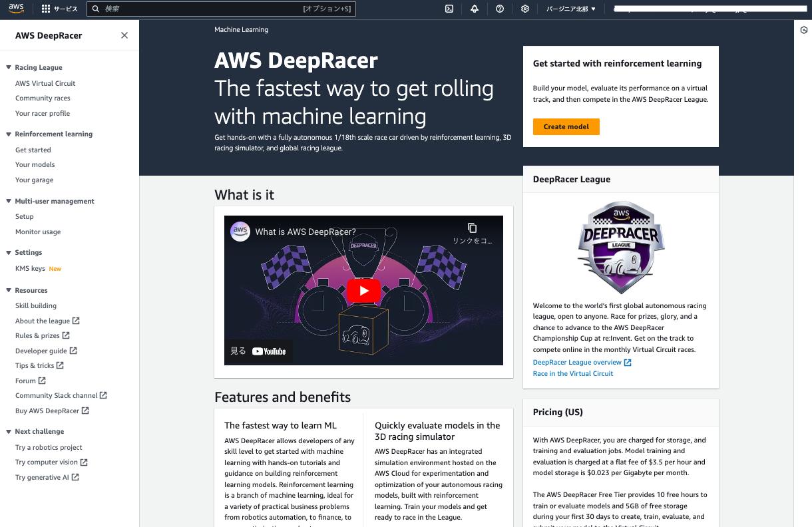Open Your models page

point(35,164)
